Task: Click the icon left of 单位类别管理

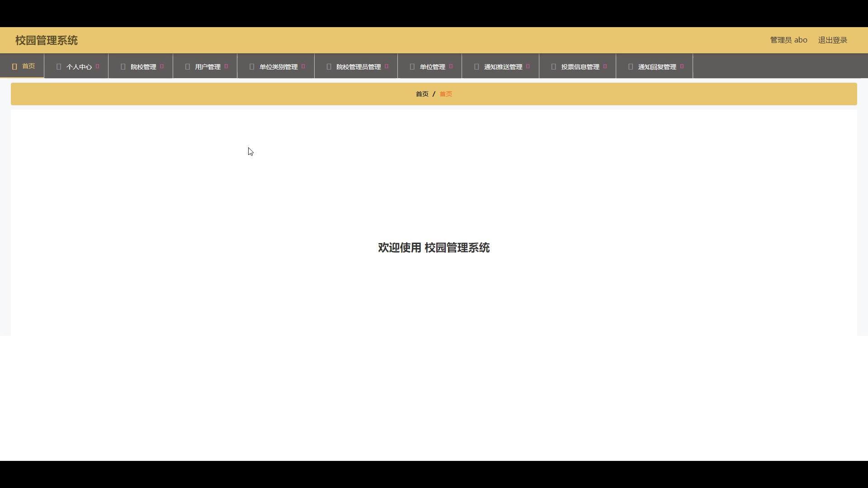Action: 252,66
